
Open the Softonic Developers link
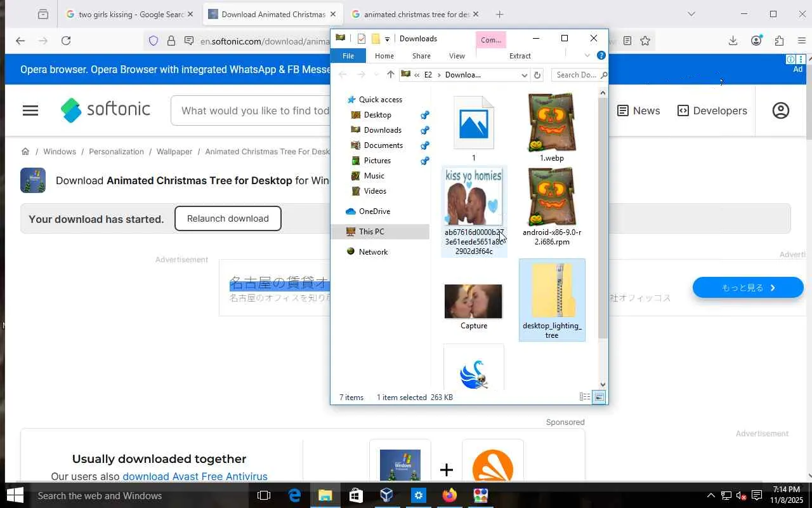[712, 110]
